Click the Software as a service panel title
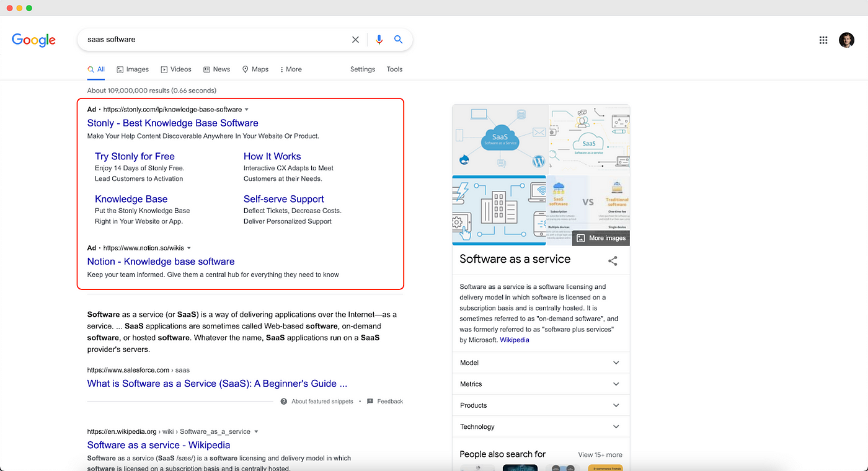868x471 pixels. 515,259
